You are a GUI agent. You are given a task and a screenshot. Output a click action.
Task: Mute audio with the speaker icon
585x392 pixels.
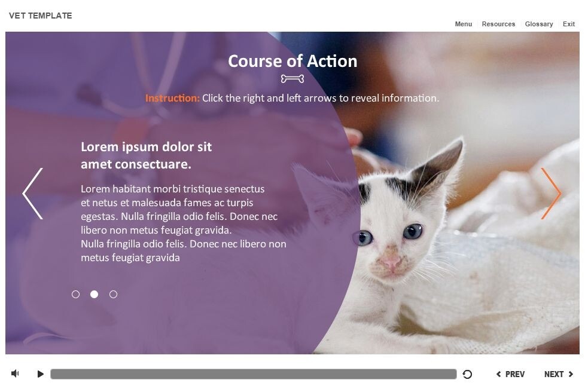(15, 373)
